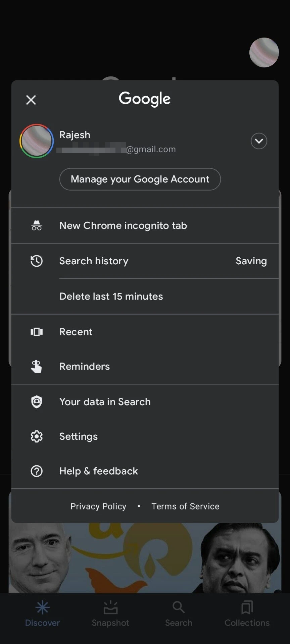
Task: Click the Your data in Search shield icon
Action: click(37, 401)
